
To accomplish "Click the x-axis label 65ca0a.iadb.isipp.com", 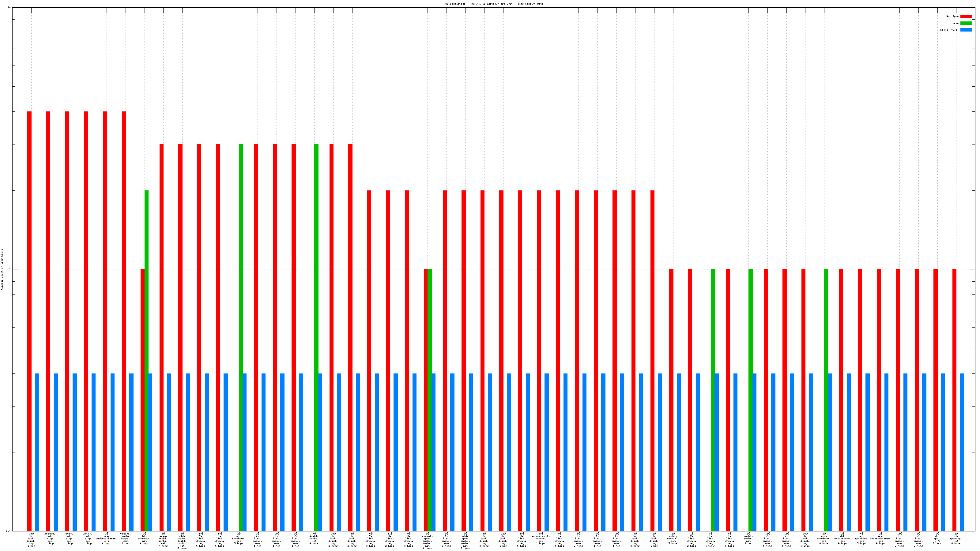I will (50, 538).
